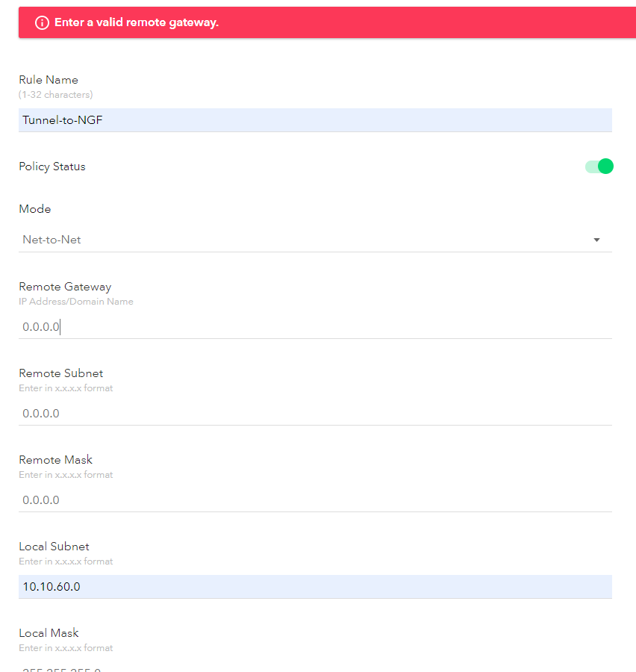This screenshot has height=672, width=636.
Task: Focus the Rule Name field with Tunnel-to-NGF
Action: point(315,120)
